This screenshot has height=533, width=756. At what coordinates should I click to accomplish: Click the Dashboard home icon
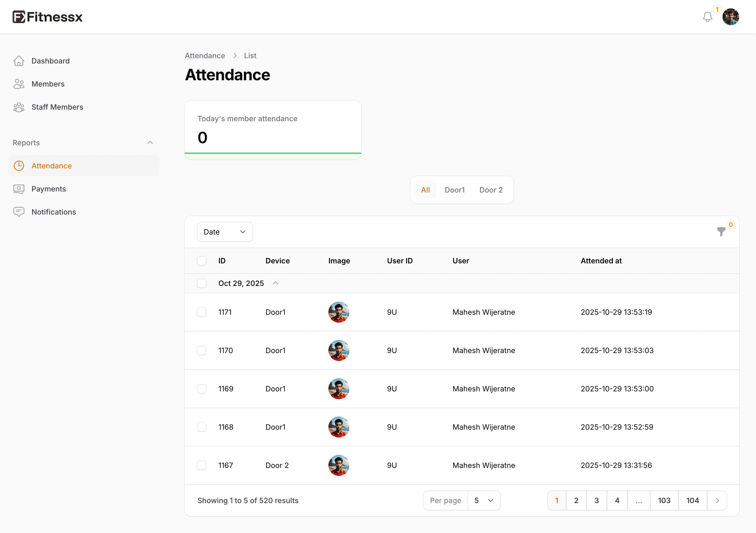[x=19, y=61]
